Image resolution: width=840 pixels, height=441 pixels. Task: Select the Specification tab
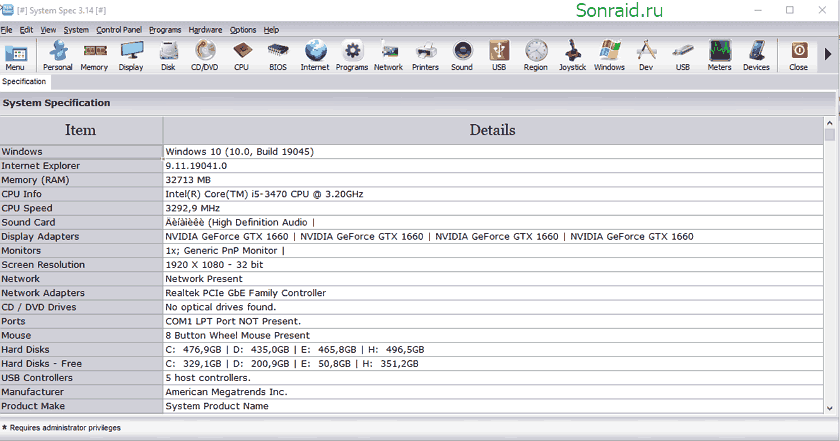[x=25, y=81]
